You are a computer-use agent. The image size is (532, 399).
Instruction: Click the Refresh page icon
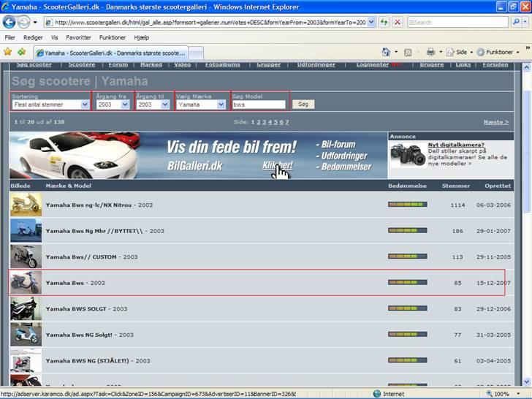tap(385, 22)
